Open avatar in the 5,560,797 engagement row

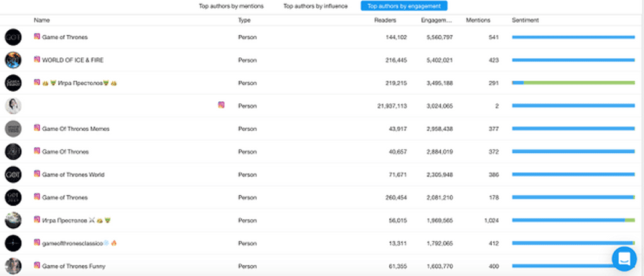13,37
